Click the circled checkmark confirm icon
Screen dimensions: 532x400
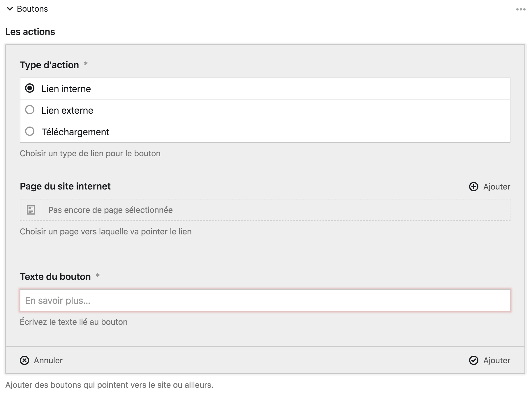coord(473,360)
